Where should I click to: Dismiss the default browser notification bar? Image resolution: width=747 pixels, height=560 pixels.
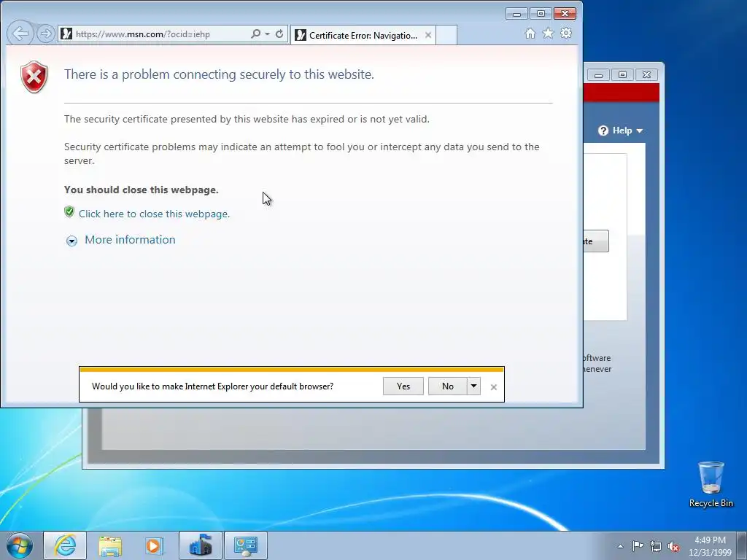click(494, 387)
